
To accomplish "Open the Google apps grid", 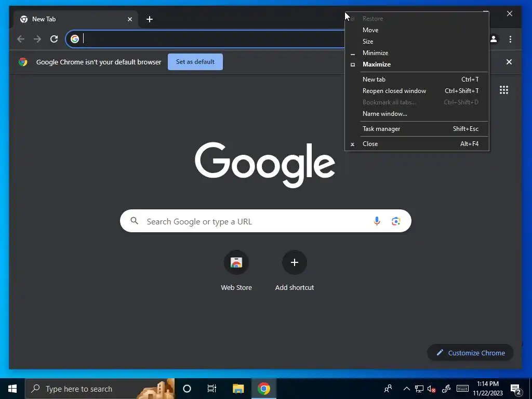I will pos(504,90).
